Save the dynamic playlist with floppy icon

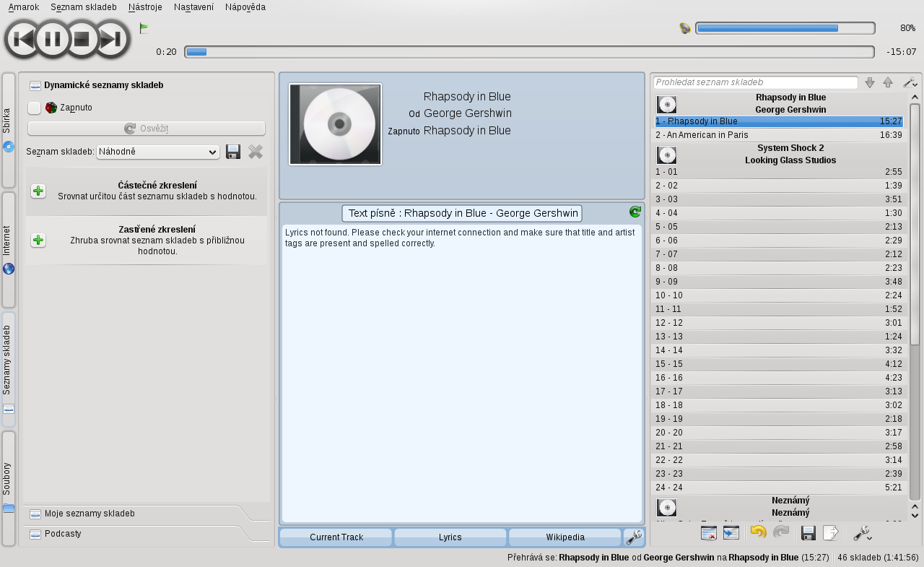[233, 152]
